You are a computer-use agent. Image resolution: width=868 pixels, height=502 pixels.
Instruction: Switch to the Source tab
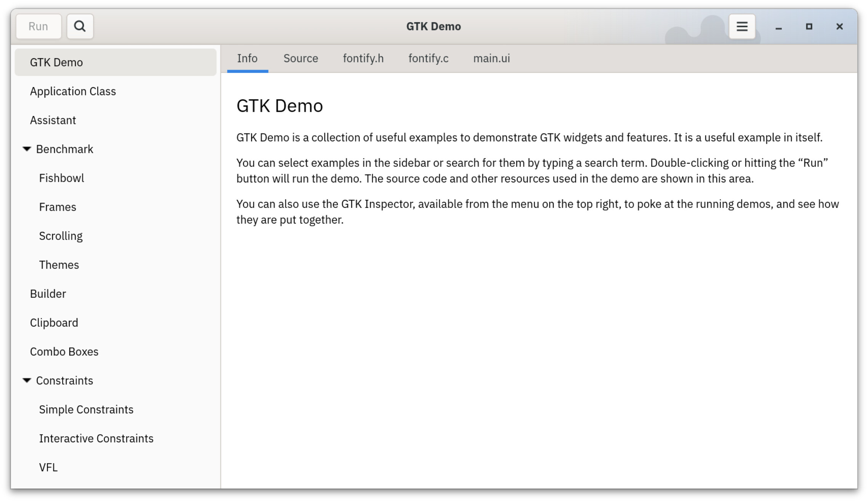[301, 58]
